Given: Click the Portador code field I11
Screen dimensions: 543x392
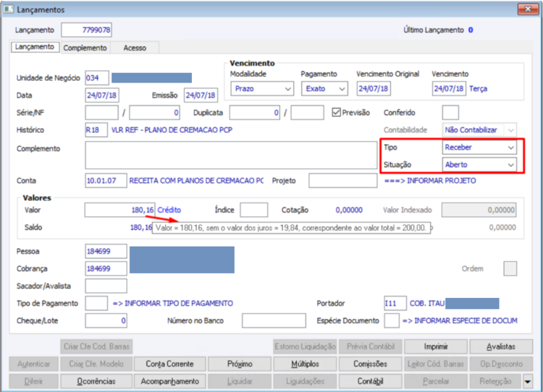Looking at the screenshot, I should (x=395, y=304).
